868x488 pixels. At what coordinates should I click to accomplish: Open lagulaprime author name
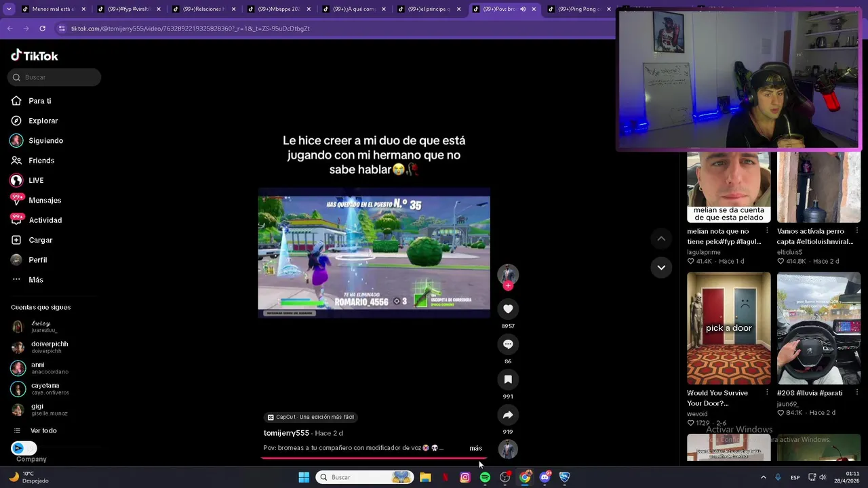pos(703,252)
